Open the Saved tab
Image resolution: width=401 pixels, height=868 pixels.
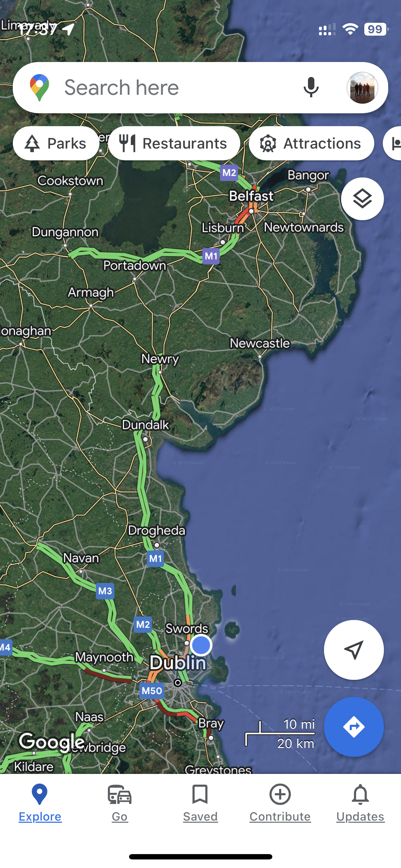tap(200, 804)
